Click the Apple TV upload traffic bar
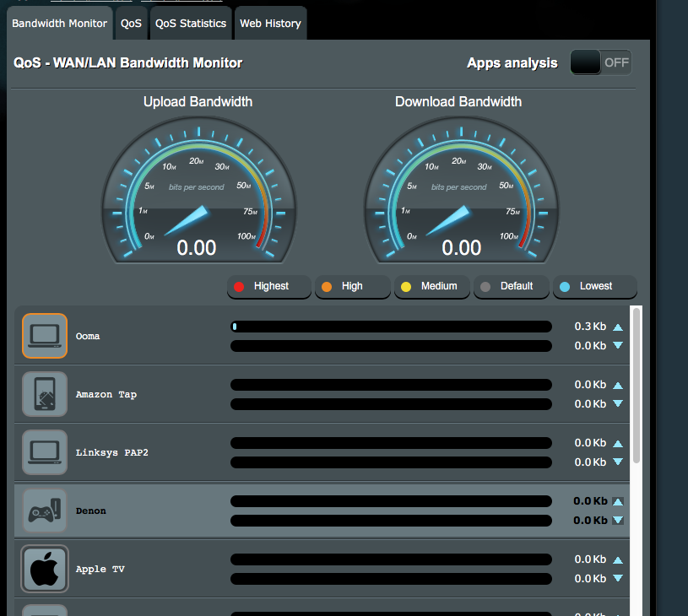688x616 pixels. (391, 559)
